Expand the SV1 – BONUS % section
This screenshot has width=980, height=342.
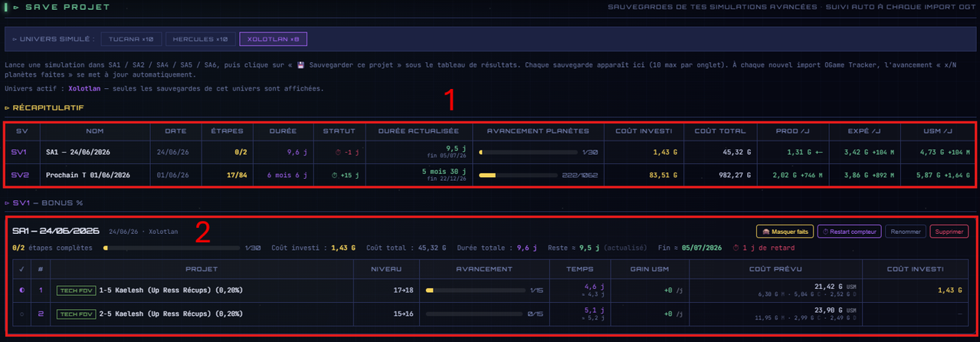[43, 203]
